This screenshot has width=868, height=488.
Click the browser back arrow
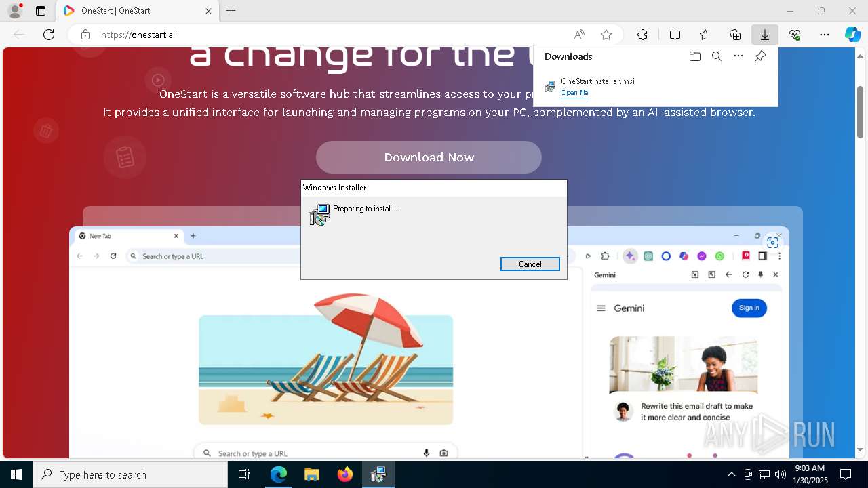(x=19, y=35)
